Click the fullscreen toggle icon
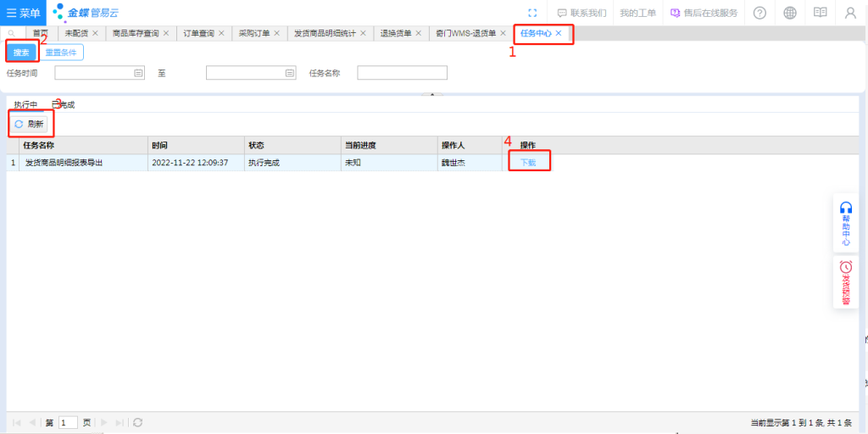Viewport: 868px width, 434px height. [x=531, y=13]
